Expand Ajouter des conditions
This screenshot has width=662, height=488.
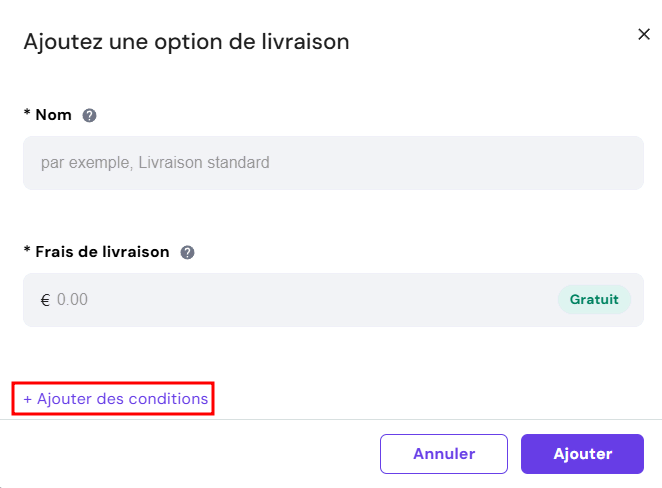coord(116,399)
